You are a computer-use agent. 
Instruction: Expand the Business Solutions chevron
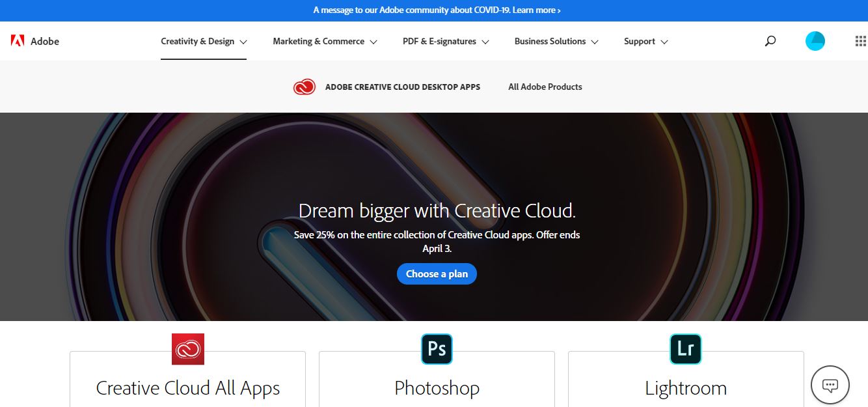[595, 42]
